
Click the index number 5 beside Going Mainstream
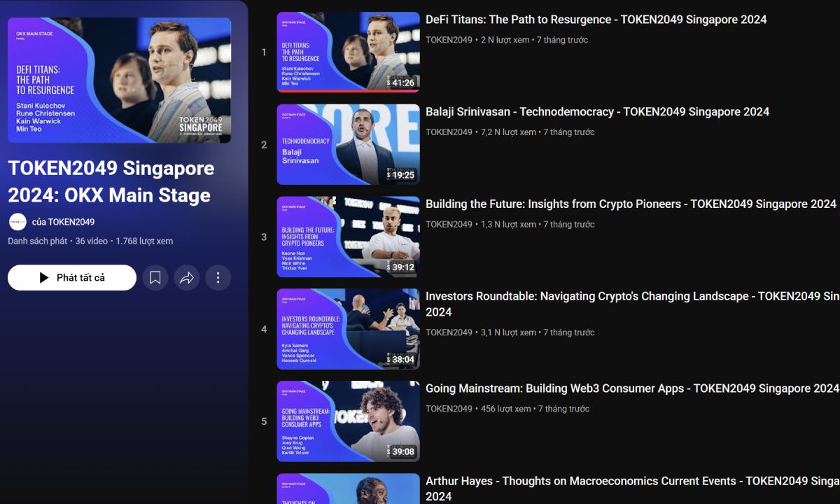point(264,422)
